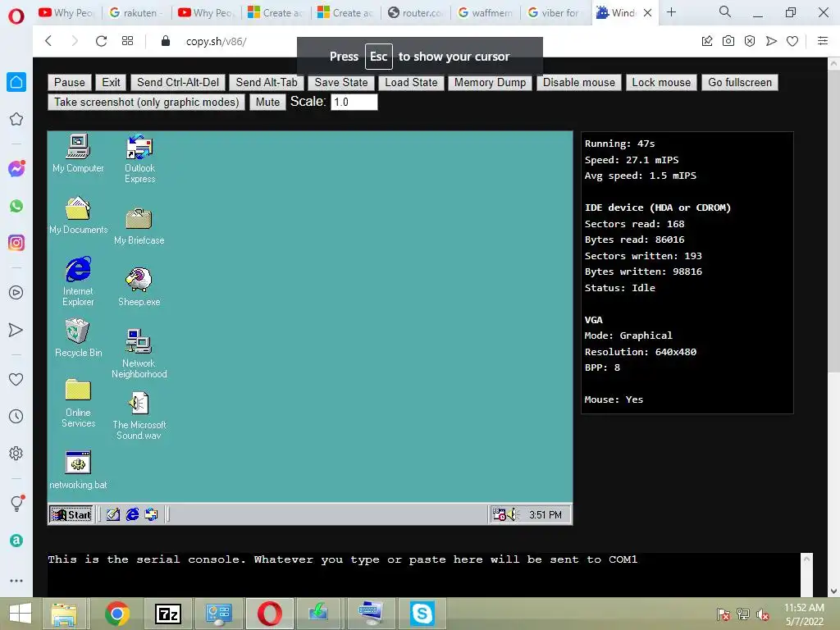Click Take screenshot (only graphic modes) button
840x630 pixels.
[146, 103]
